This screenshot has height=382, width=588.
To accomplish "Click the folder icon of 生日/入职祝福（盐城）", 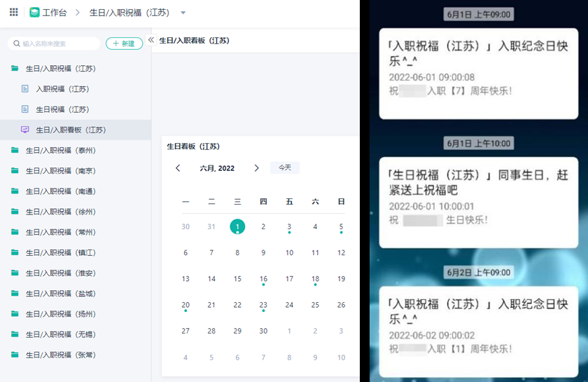I will point(15,294).
